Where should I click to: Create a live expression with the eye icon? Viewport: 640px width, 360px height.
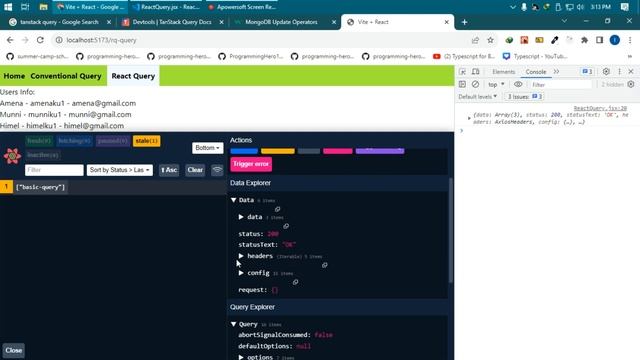point(518,84)
